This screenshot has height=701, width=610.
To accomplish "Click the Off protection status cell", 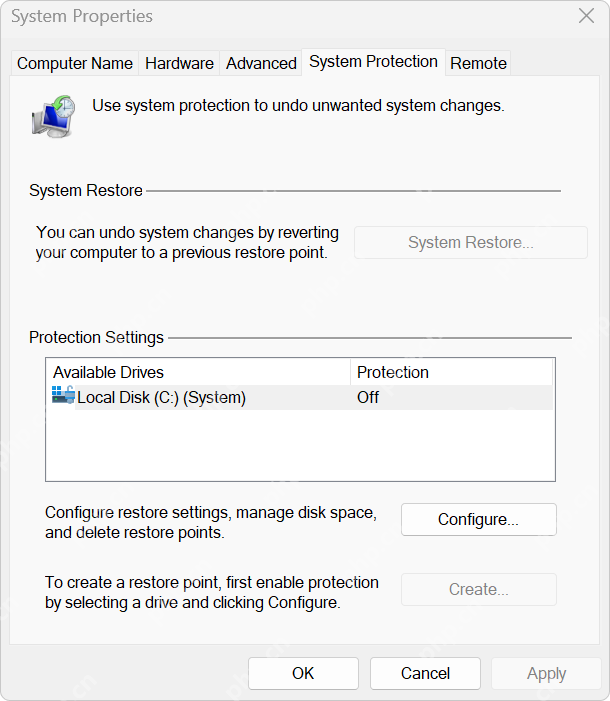I will [368, 397].
